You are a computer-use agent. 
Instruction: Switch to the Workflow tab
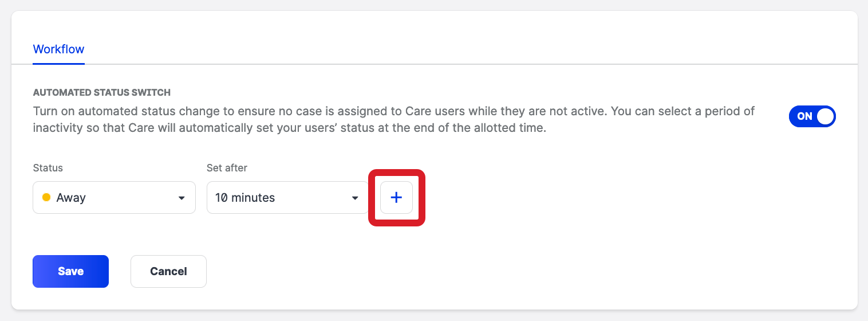pyautogui.click(x=58, y=49)
